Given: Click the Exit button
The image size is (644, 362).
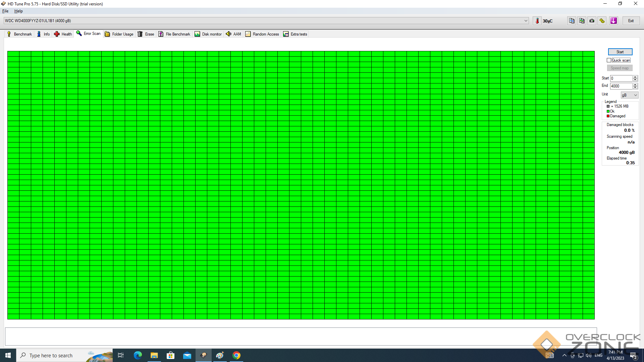Looking at the screenshot, I should pos(631,21).
